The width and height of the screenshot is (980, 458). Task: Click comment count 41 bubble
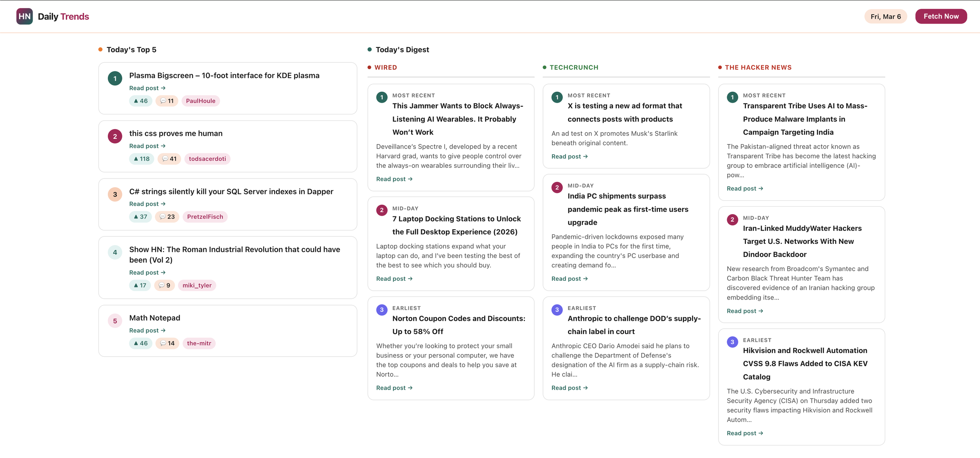[x=169, y=159]
